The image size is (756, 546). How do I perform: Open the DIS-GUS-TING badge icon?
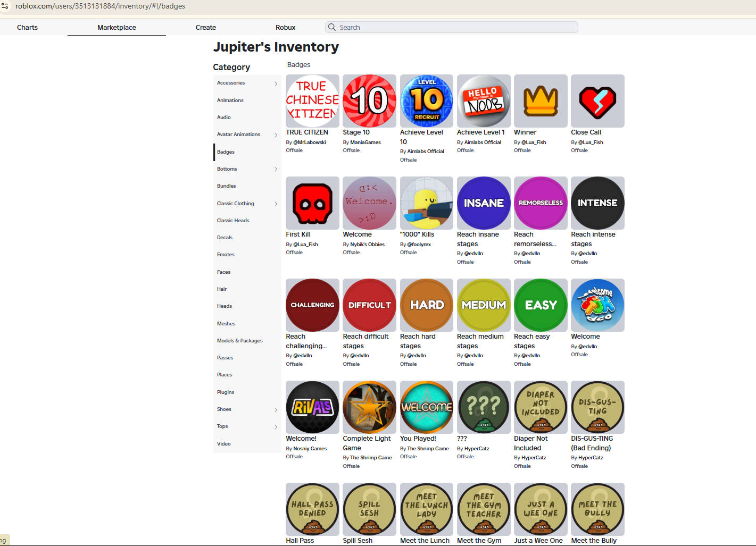pyautogui.click(x=597, y=407)
